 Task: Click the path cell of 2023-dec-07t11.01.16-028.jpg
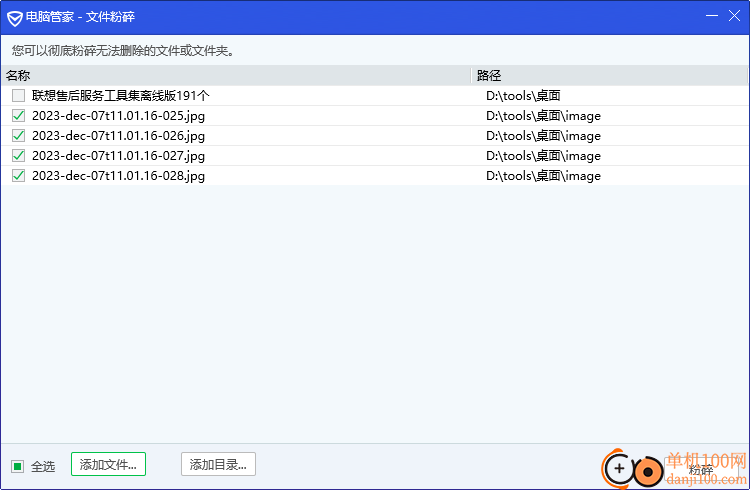click(543, 176)
